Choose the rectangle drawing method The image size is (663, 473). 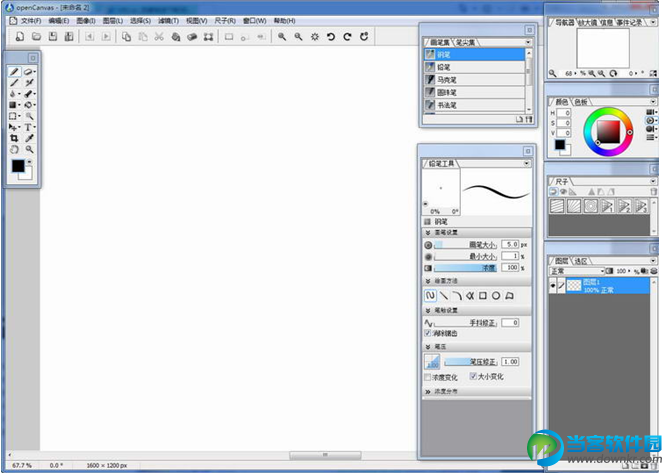(483, 295)
